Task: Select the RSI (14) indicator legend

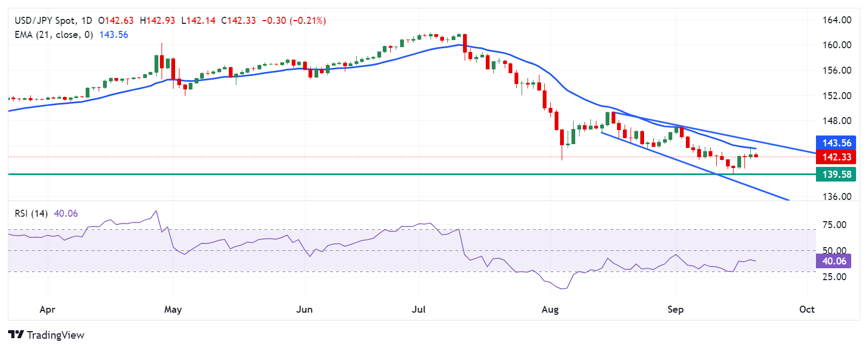Action: 31,214
